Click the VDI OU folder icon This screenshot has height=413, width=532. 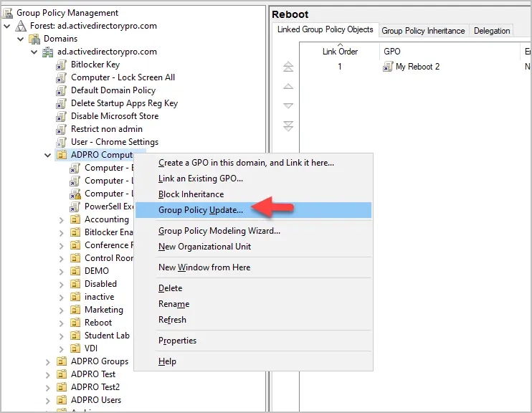pyautogui.click(x=75, y=348)
